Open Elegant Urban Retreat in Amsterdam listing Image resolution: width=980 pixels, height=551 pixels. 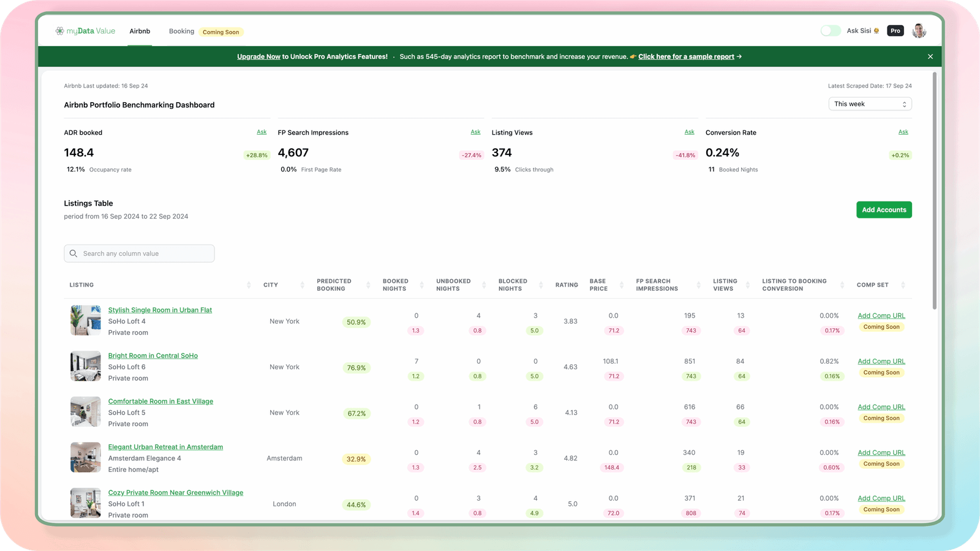coord(165,448)
